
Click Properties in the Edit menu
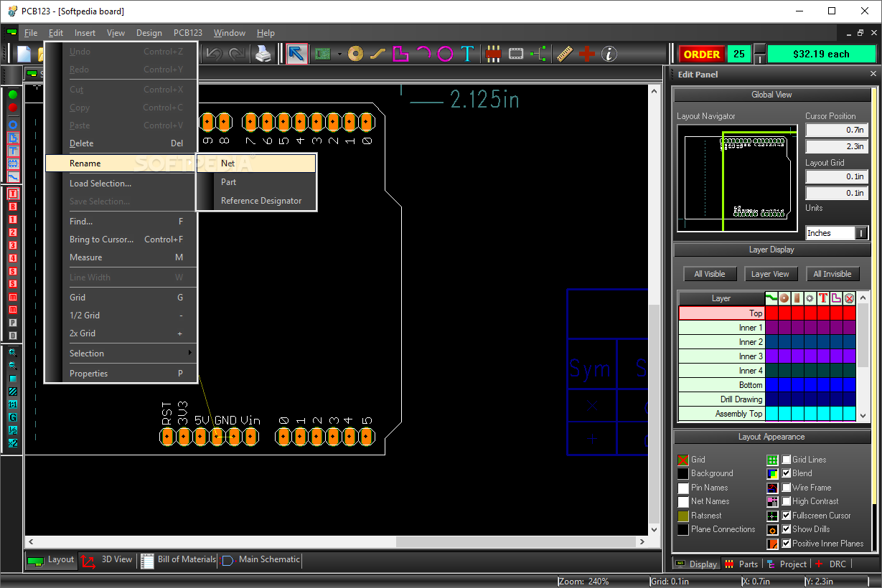click(x=121, y=374)
